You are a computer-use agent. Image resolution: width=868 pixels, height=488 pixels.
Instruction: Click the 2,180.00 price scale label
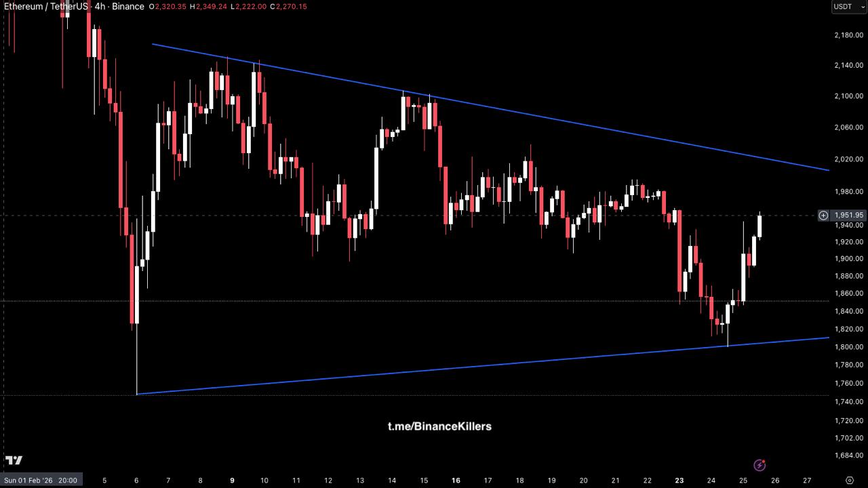pyautogui.click(x=848, y=35)
